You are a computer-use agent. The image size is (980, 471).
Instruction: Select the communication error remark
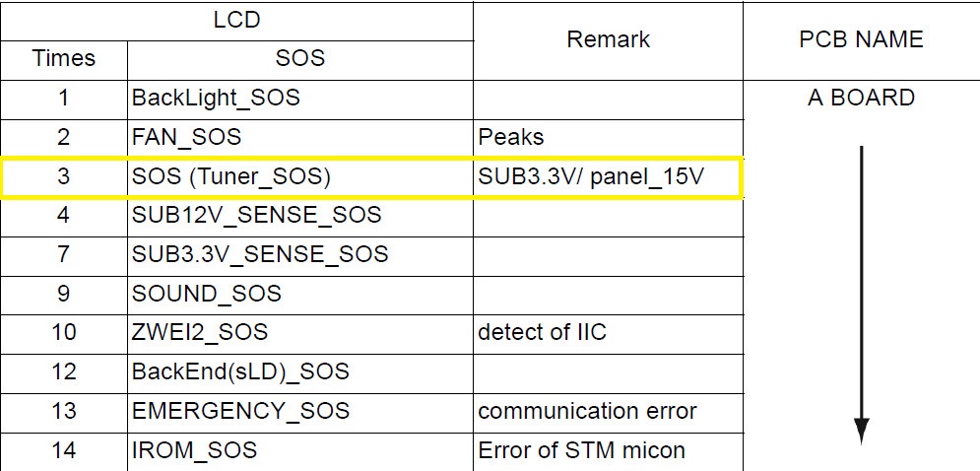click(x=587, y=411)
